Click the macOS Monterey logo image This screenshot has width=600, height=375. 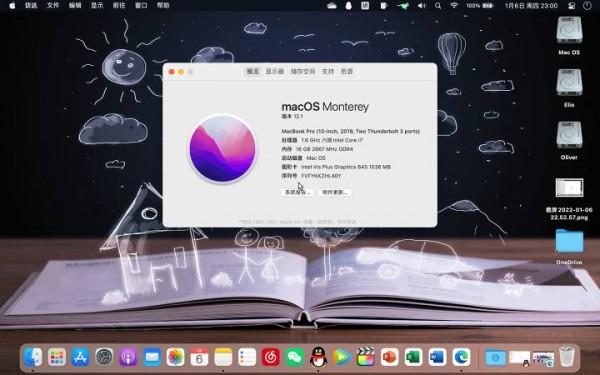click(222, 148)
